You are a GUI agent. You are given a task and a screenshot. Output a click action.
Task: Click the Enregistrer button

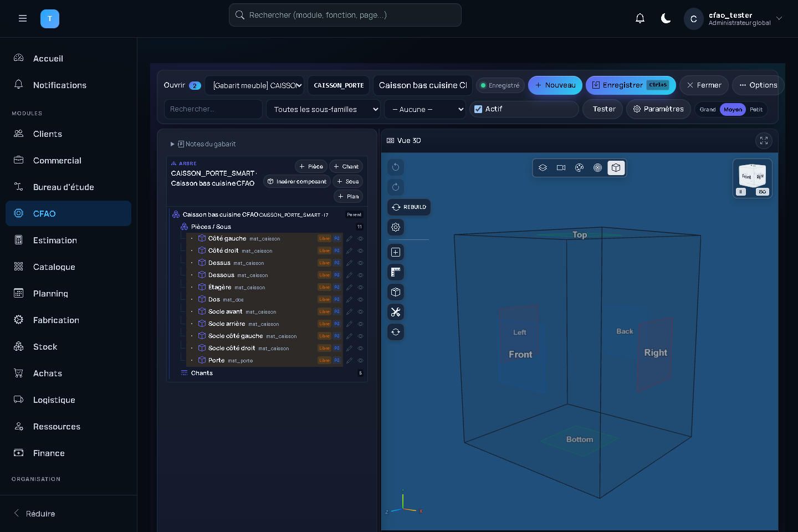pyautogui.click(x=631, y=85)
